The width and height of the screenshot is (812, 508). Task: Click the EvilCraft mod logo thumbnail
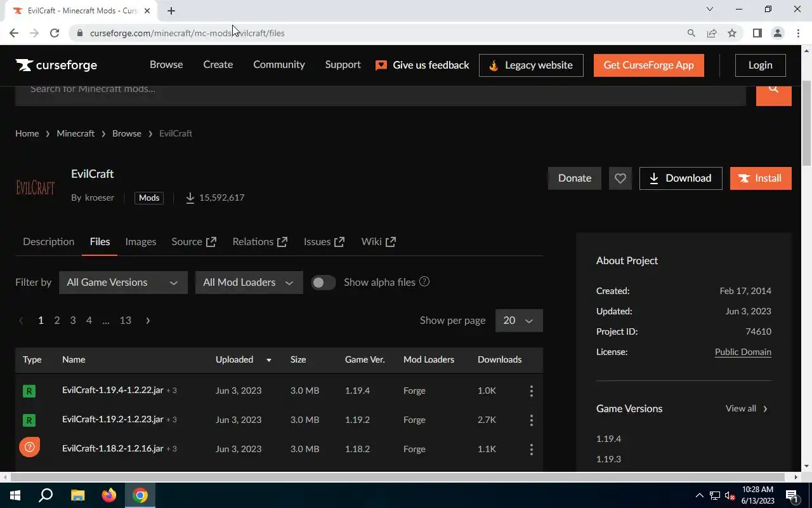point(36,187)
